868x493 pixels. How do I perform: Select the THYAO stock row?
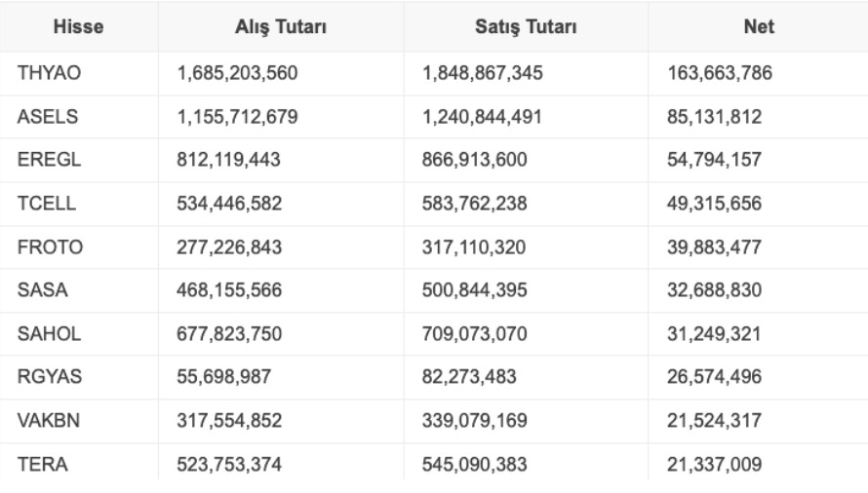(42, 73)
